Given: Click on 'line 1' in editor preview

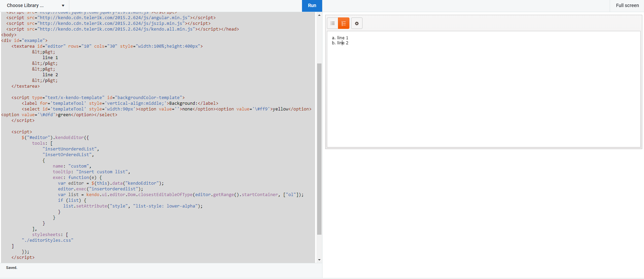Looking at the screenshot, I should tap(343, 38).
